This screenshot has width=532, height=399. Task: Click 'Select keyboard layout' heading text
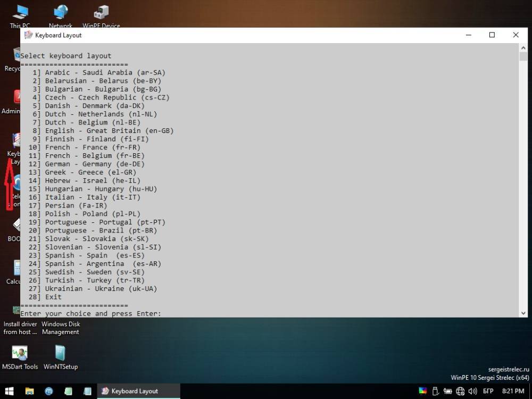coord(66,56)
